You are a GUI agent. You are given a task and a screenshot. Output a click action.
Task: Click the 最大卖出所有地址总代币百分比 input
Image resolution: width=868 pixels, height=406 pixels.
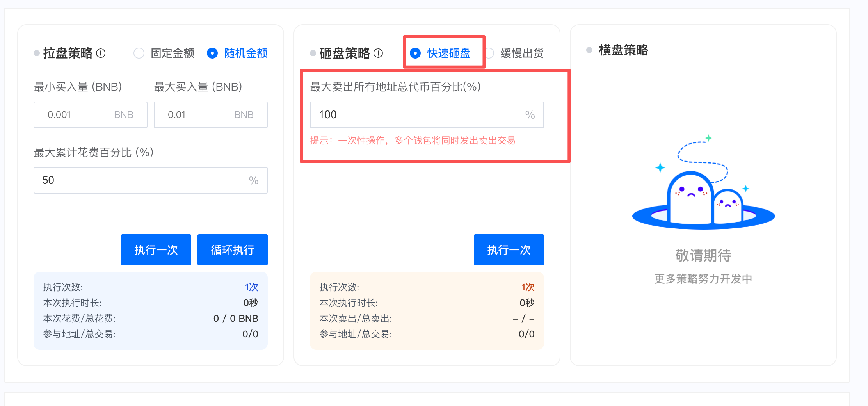click(x=418, y=115)
